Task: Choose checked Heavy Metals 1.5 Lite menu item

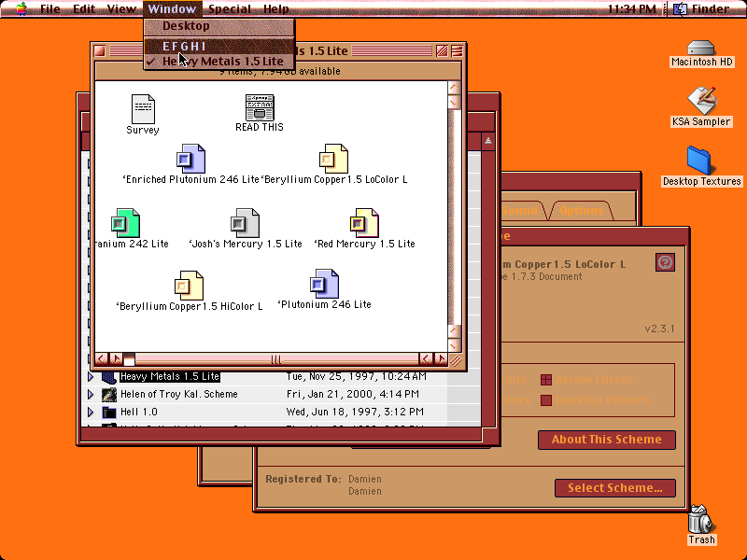Action: pos(219,62)
